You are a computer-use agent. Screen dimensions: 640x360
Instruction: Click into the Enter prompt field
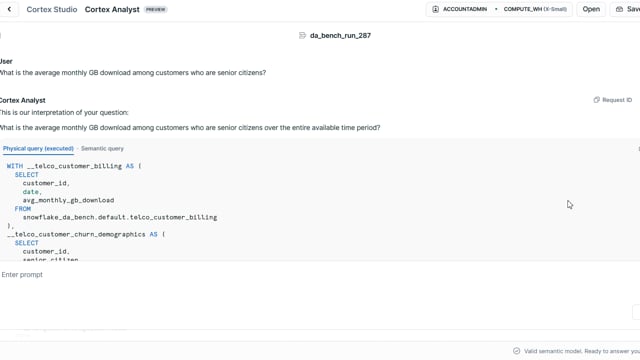tap(314, 275)
